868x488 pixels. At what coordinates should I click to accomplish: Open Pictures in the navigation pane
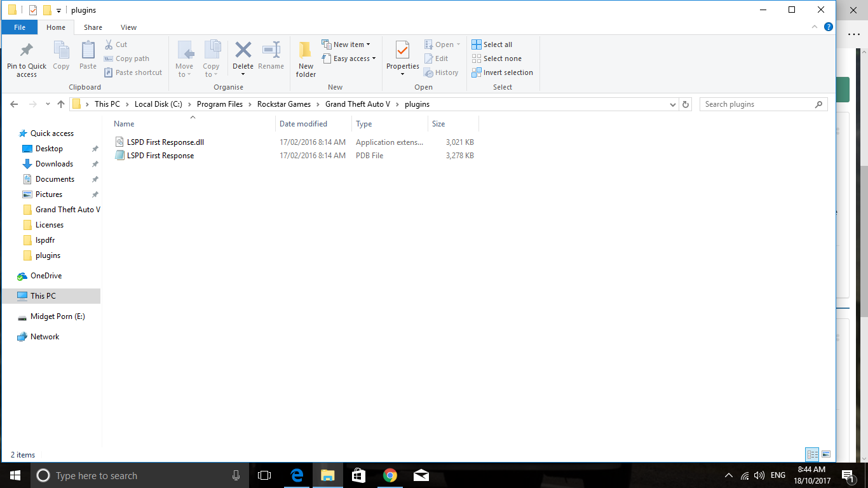click(x=49, y=194)
